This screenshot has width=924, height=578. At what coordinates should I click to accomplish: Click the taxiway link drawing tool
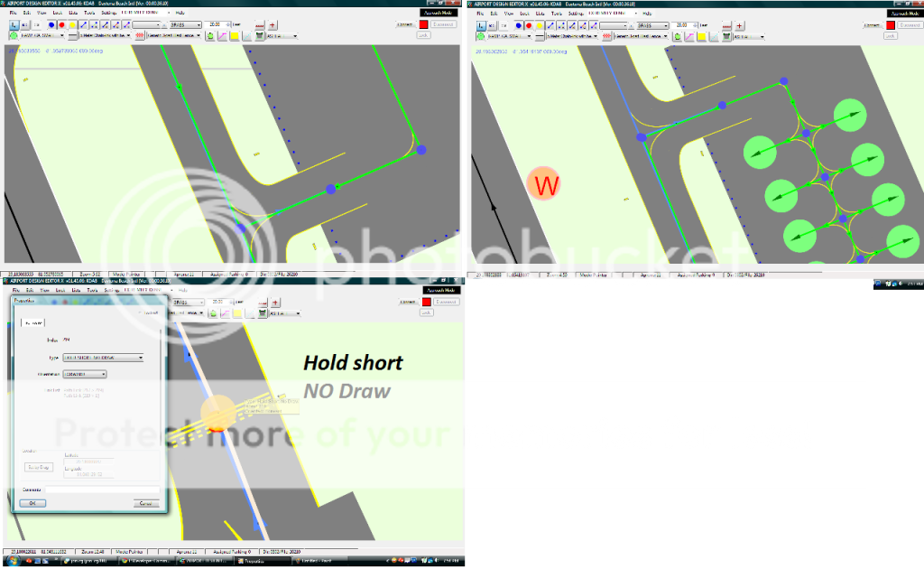(x=84, y=25)
